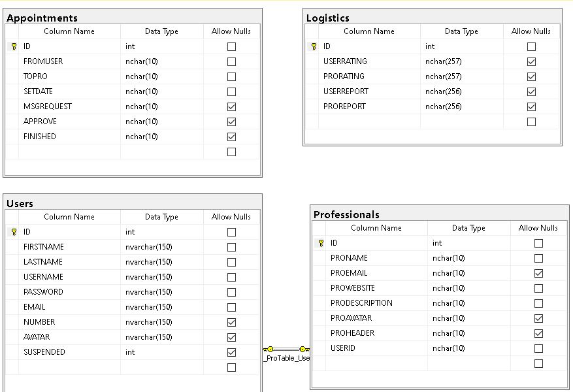573x392 pixels.
Task: Click the EMAIL column name in Users
Action: pos(35,307)
